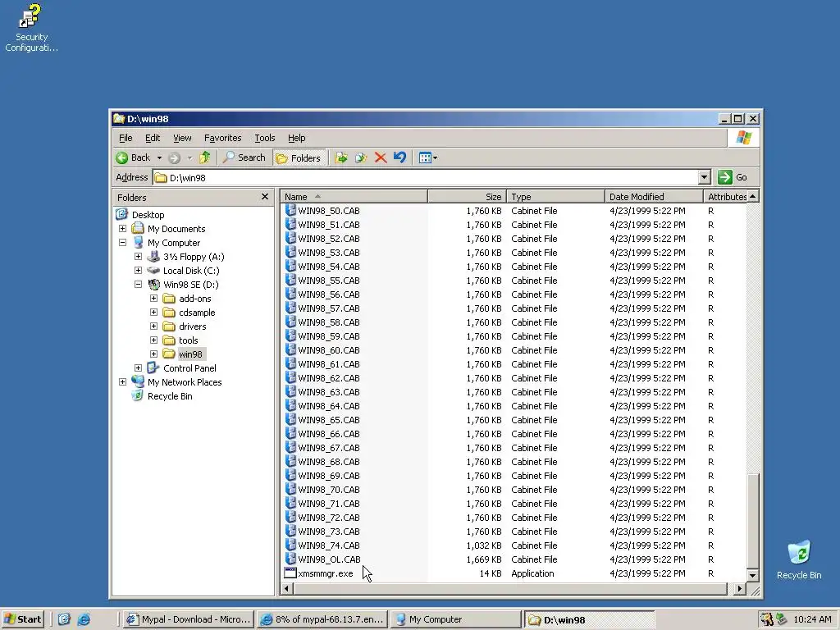Expand the My Documents tree node
The image size is (840, 630).
(123, 229)
